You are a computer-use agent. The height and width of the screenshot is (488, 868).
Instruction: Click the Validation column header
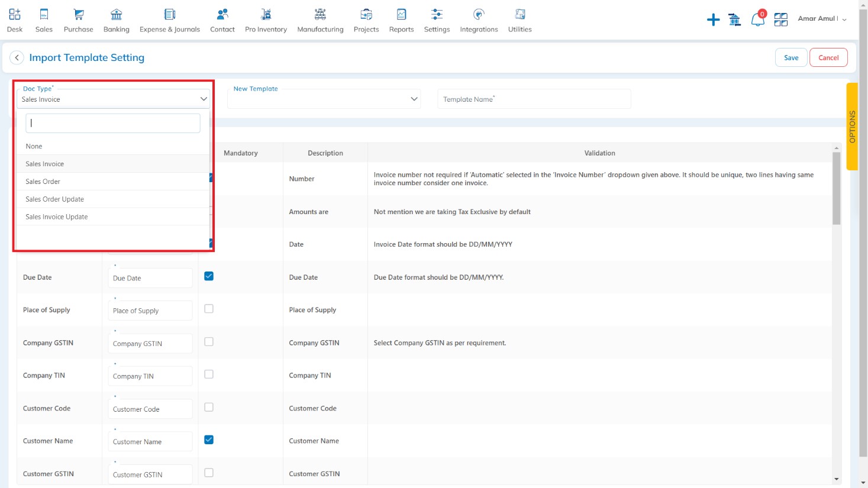pos(600,153)
